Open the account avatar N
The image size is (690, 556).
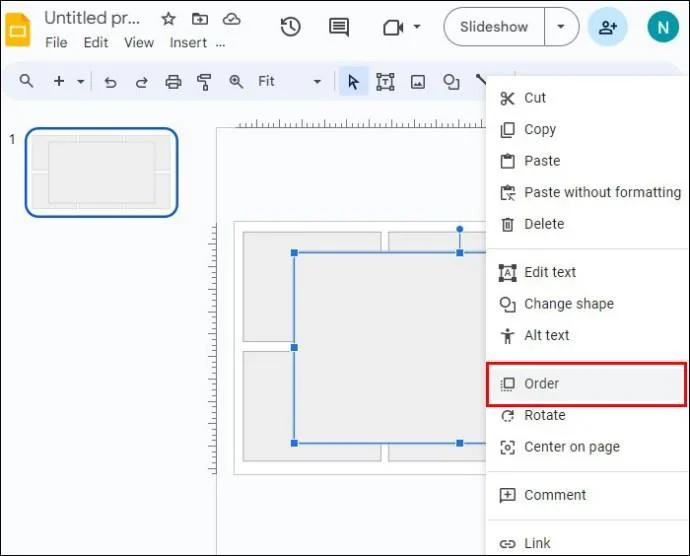[x=663, y=27]
